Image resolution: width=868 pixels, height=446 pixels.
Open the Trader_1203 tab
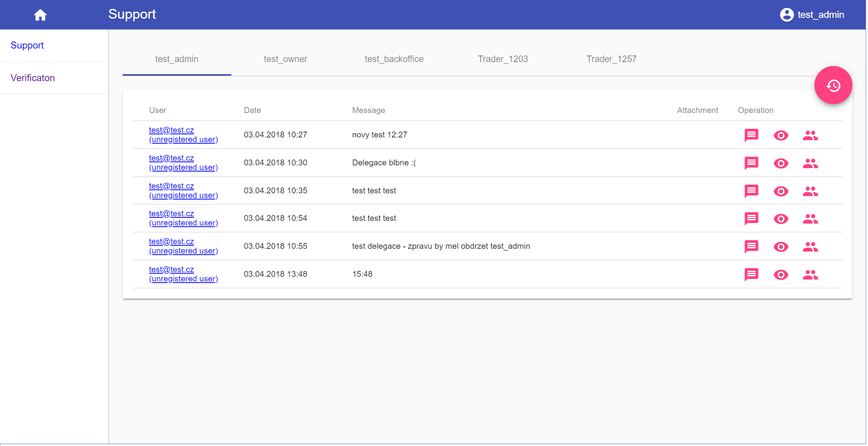click(x=503, y=59)
